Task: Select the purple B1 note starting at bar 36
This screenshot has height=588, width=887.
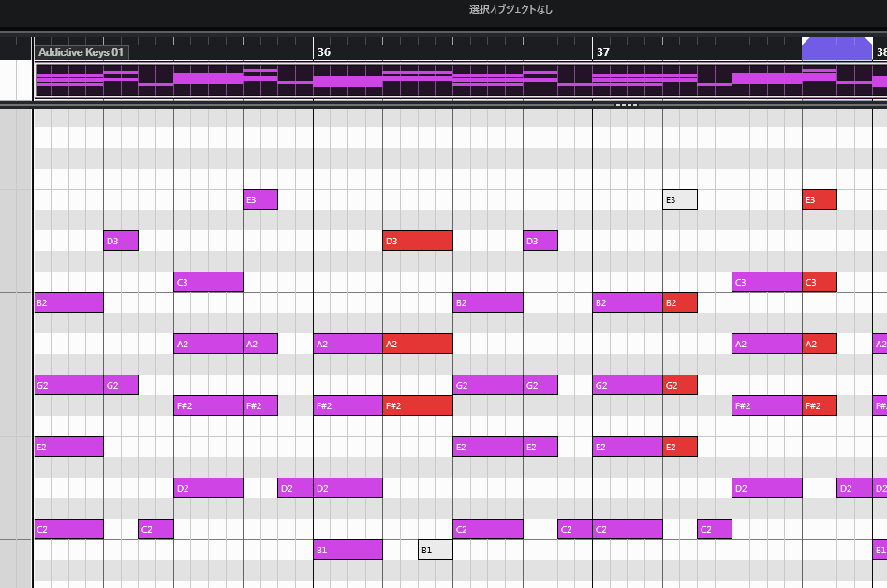Action: (347, 550)
